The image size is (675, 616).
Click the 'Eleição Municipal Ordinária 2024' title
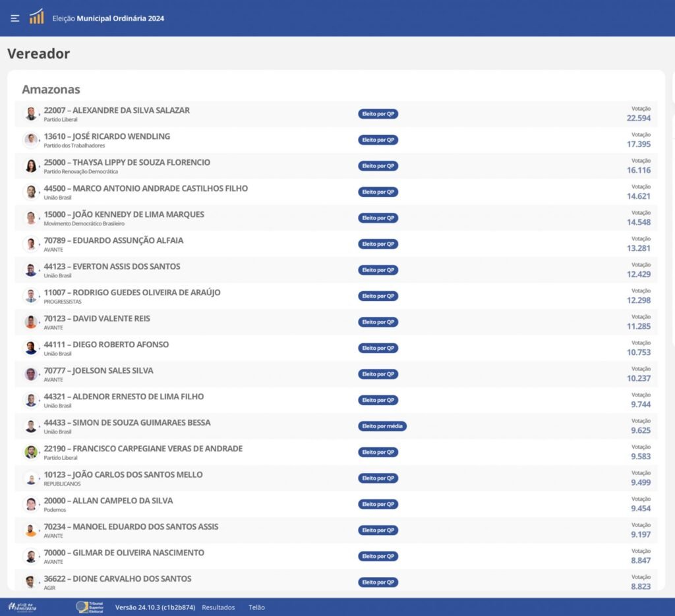[x=108, y=18]
